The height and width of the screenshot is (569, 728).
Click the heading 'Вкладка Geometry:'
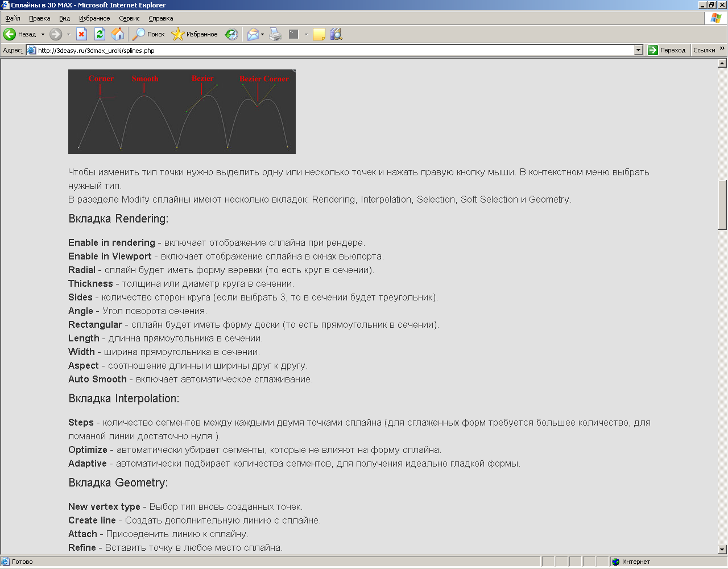[x=118, y=483]
